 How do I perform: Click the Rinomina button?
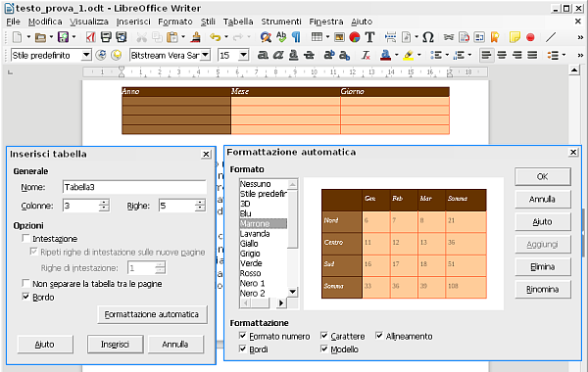[543, 289]
